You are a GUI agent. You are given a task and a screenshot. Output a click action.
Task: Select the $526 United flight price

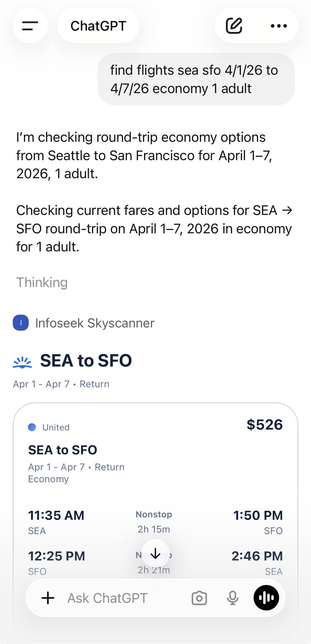pyautogui.click(x=264, y=425)
